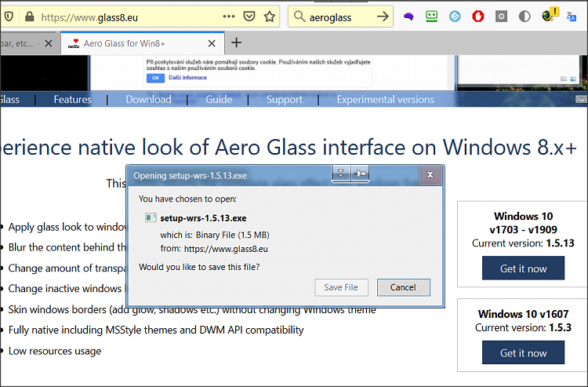Image resolution: width=588 pixels, height=387 pixels.
Task: Open the purple speech-bubble extension
Action: 408,16
